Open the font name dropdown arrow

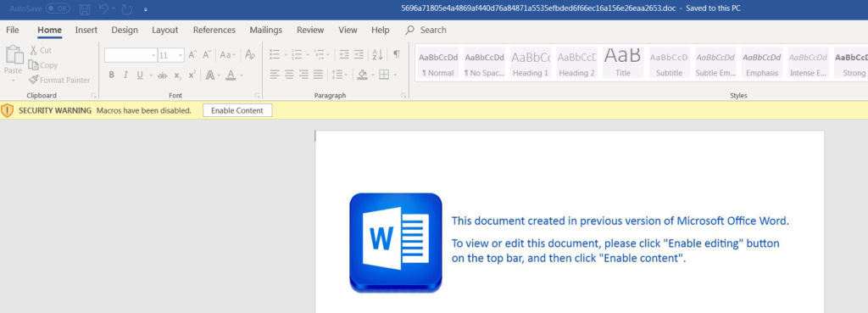(153, 55)
